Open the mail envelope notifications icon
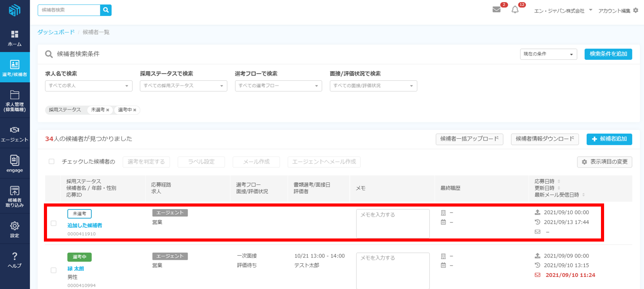The height and width of the screenshot is (289, 644). pos(496,10)
